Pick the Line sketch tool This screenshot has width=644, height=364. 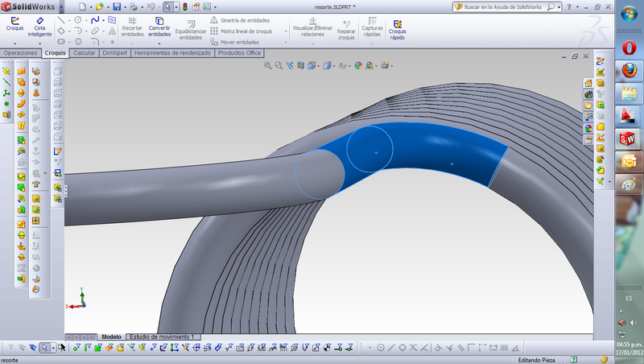tap(61, 19)
